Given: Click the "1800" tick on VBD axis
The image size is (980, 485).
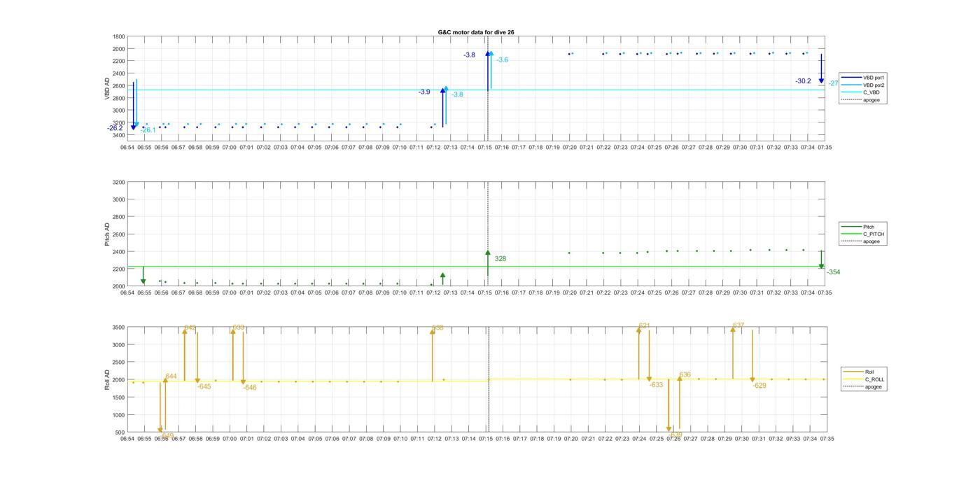Looking at the screenshot, I should pos(119,37).
